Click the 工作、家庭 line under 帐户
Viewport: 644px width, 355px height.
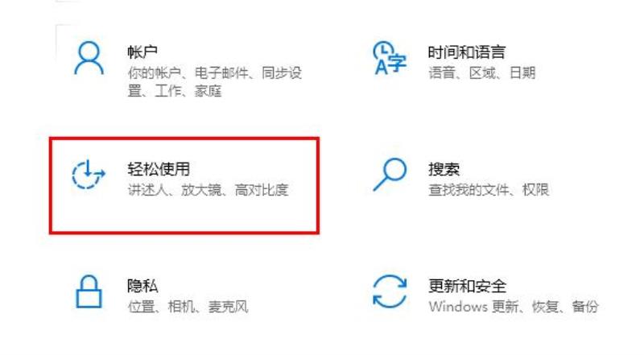188,91
